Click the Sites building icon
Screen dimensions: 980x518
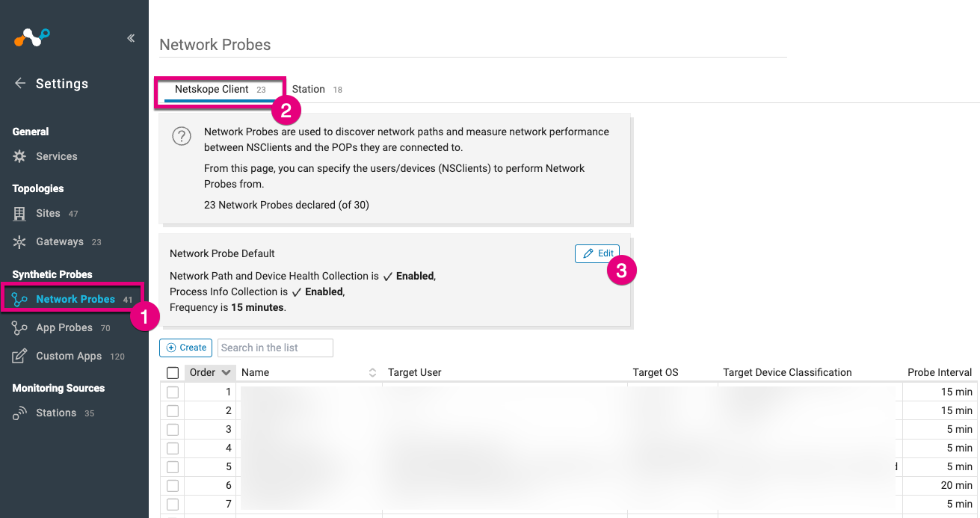point(20,213)
